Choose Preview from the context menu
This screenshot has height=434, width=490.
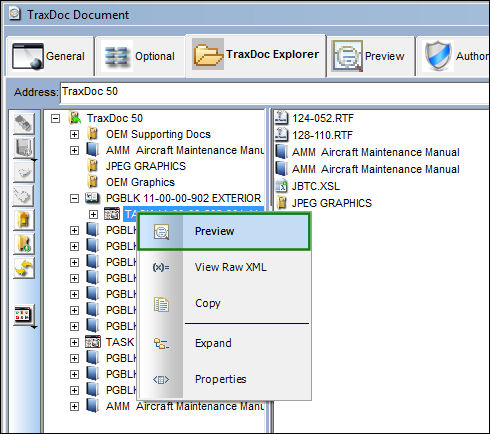[224, 231]
